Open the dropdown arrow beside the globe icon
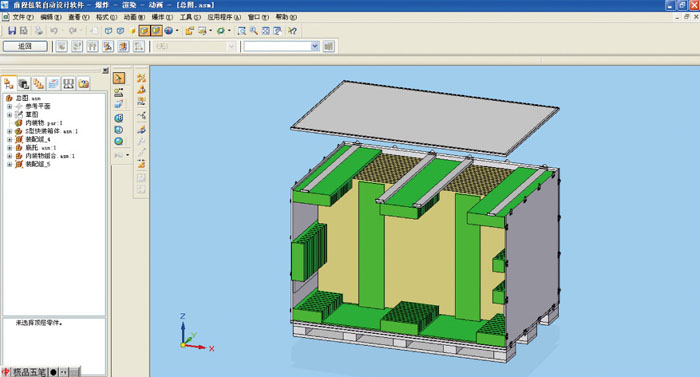700x377 pixels. (177, 30)
